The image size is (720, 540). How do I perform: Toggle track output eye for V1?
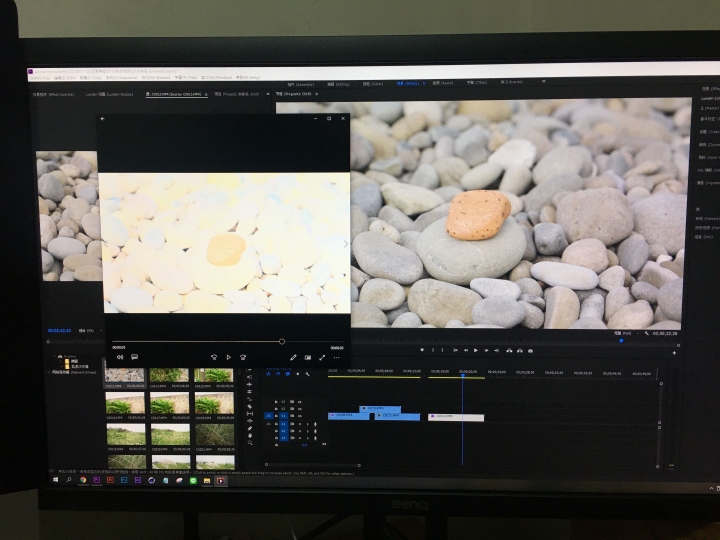[x=299, y=416]
